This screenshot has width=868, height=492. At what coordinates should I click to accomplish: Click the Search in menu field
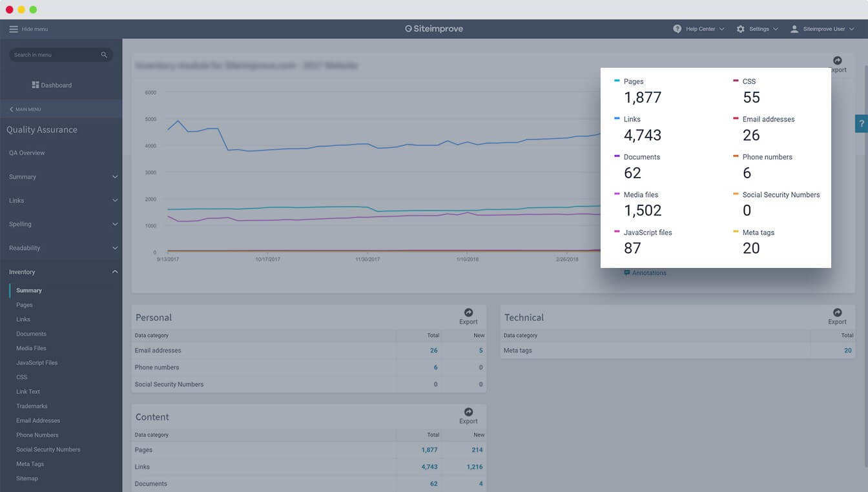click(x=55, y=55)
